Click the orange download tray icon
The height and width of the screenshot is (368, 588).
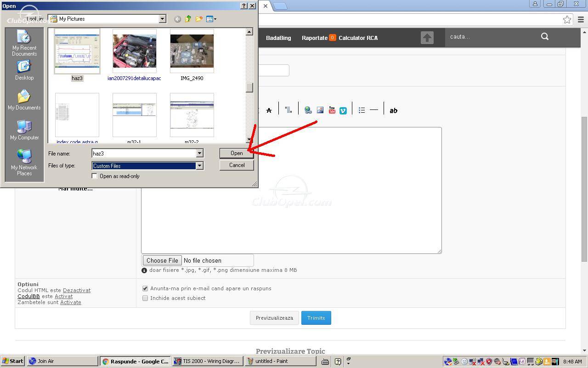(x=547, y=362)
